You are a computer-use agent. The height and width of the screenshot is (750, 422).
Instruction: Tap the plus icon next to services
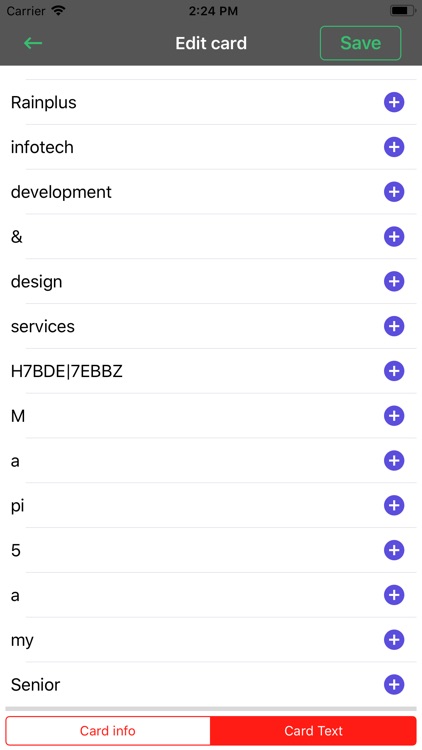tap(394, 326)
